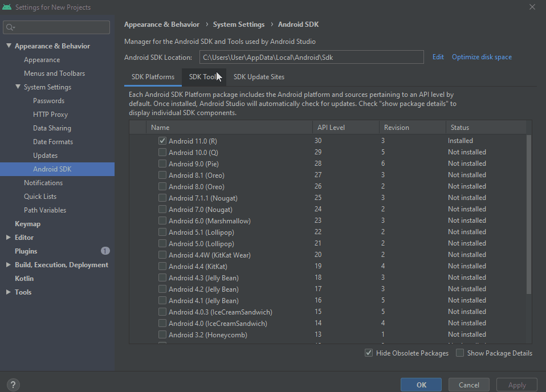
Task: Click Optimize disk space link
Action: point(482,57)
